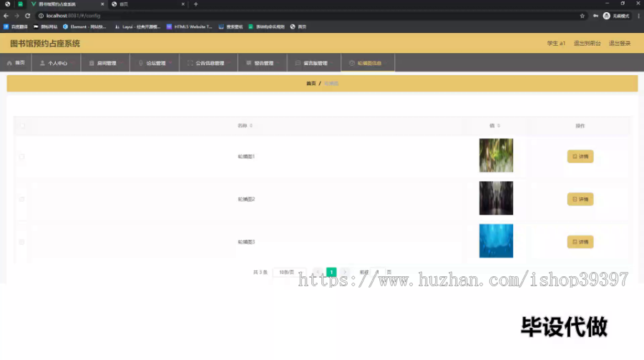Open the browser profile avatar icon
The height and width of the screenshot is (360, 644).
[x=607, y=16]
